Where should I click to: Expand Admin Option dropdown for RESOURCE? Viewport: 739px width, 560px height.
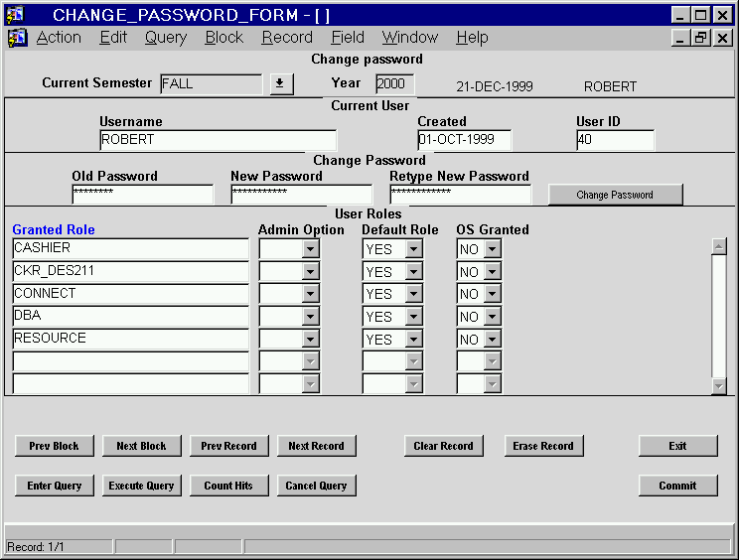pyautogui.click(x=311, y=340)
